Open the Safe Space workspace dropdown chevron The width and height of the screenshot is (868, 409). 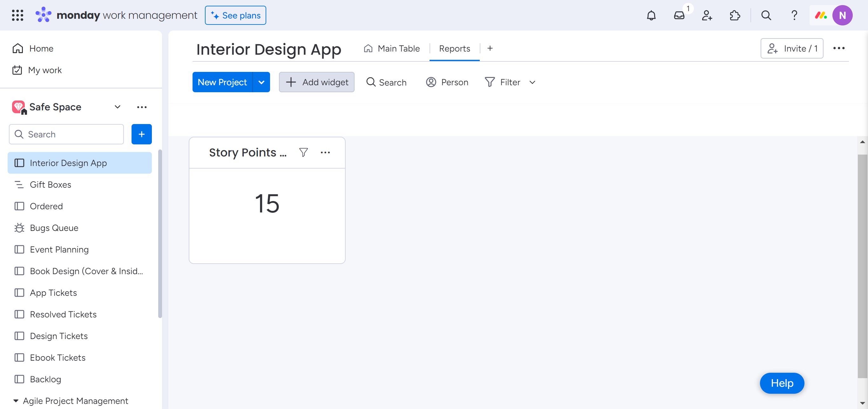[117, 107]
